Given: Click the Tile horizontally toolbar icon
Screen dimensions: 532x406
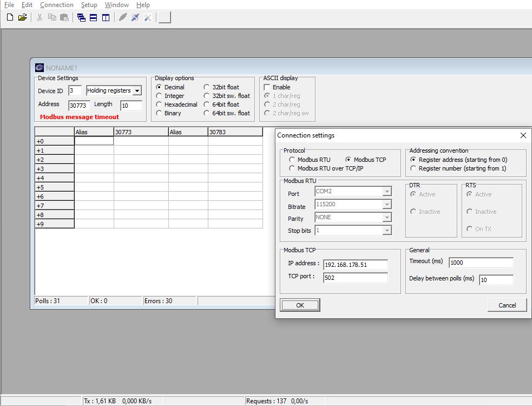Looking at the screenshot, I should [x=93, y=17].
